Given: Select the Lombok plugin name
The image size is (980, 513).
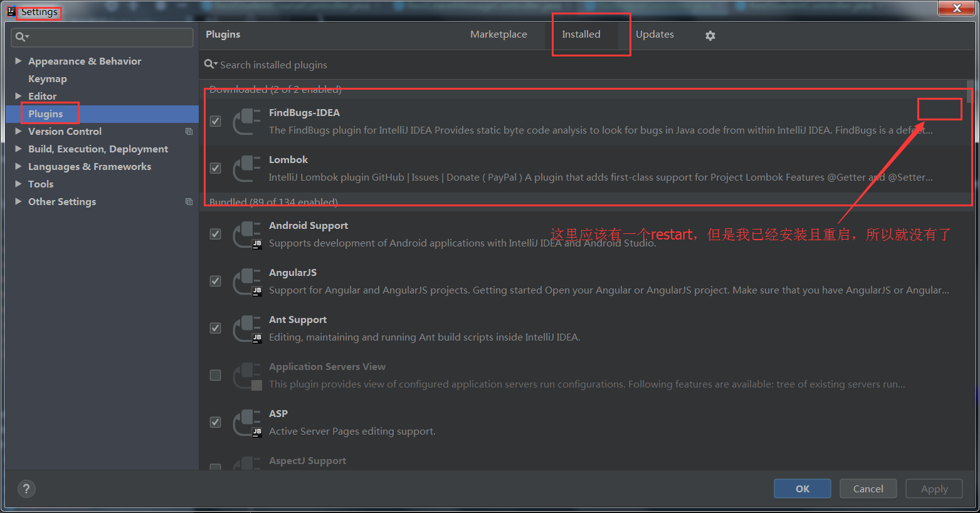Looking at the screenshot, I should coord(288,160).
